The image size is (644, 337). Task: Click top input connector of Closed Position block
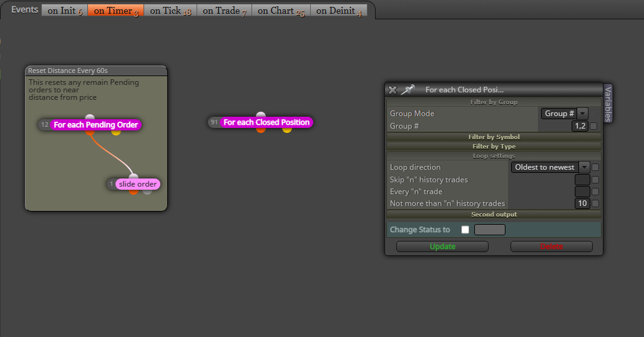261,115
